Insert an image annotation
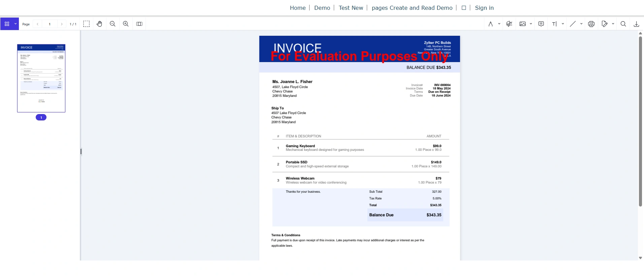 click(x=523, y=24)
